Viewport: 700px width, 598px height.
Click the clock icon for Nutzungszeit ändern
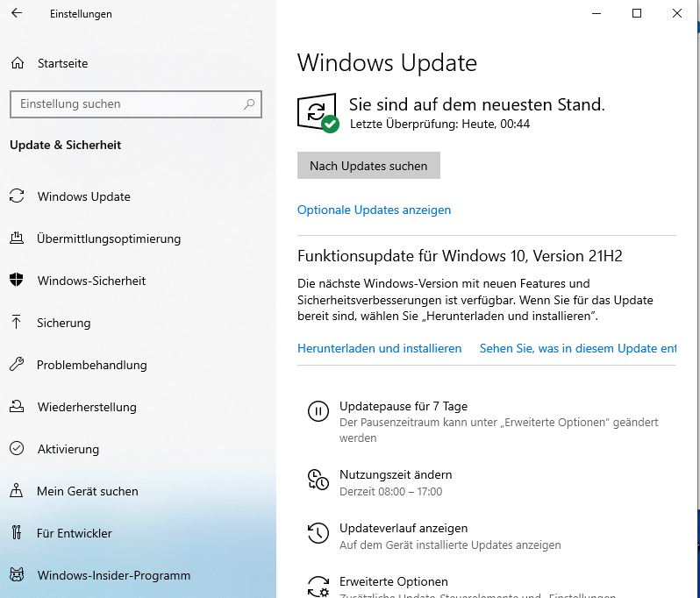[318, 480]
